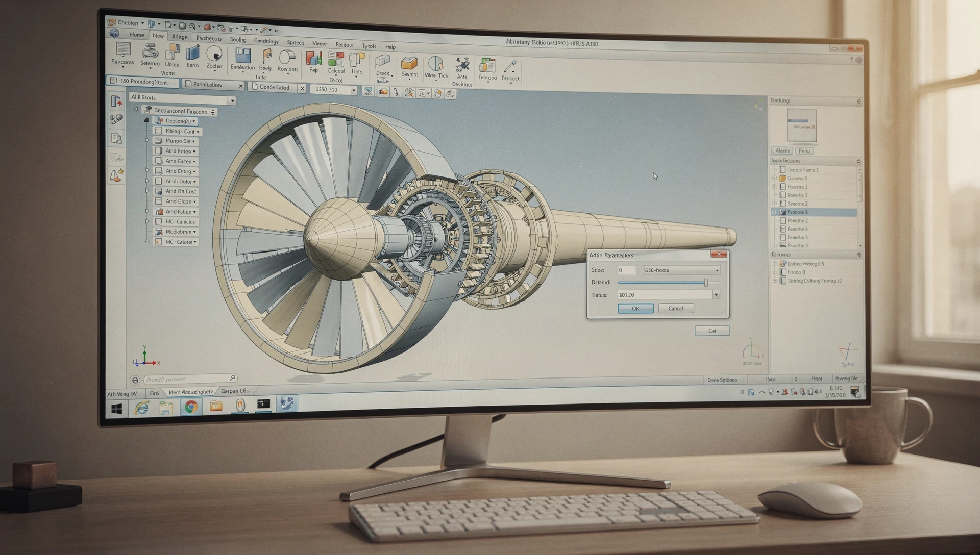Switch to the Adirge ribbon tab

pyautogui.click(x=180, y=37)
